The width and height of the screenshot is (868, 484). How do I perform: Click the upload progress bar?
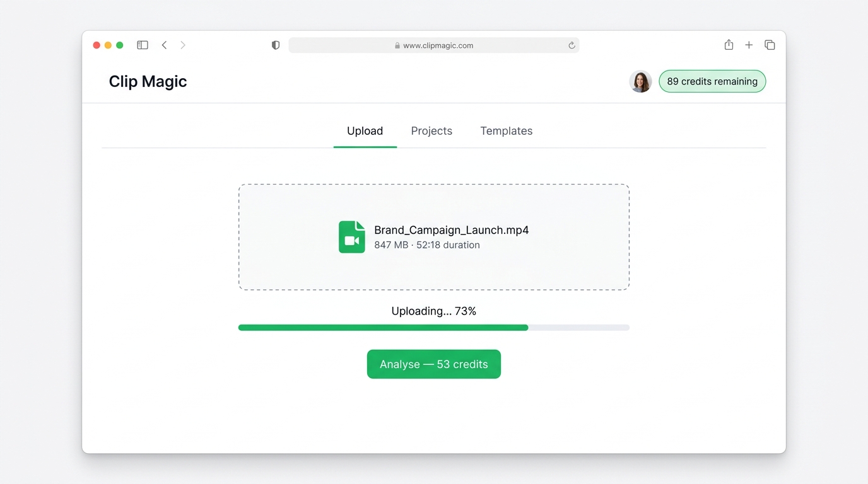coord(434,328)
